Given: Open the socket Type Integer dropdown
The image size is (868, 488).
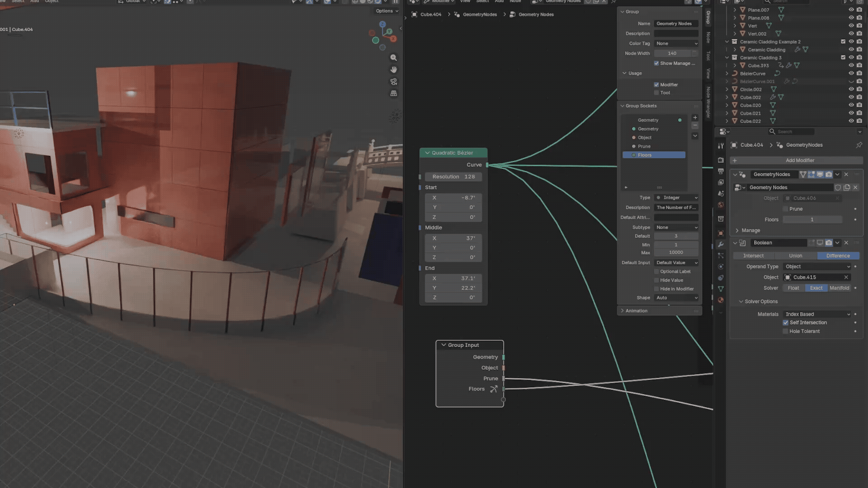Looking at the screenshot, I should coord(676,197).
